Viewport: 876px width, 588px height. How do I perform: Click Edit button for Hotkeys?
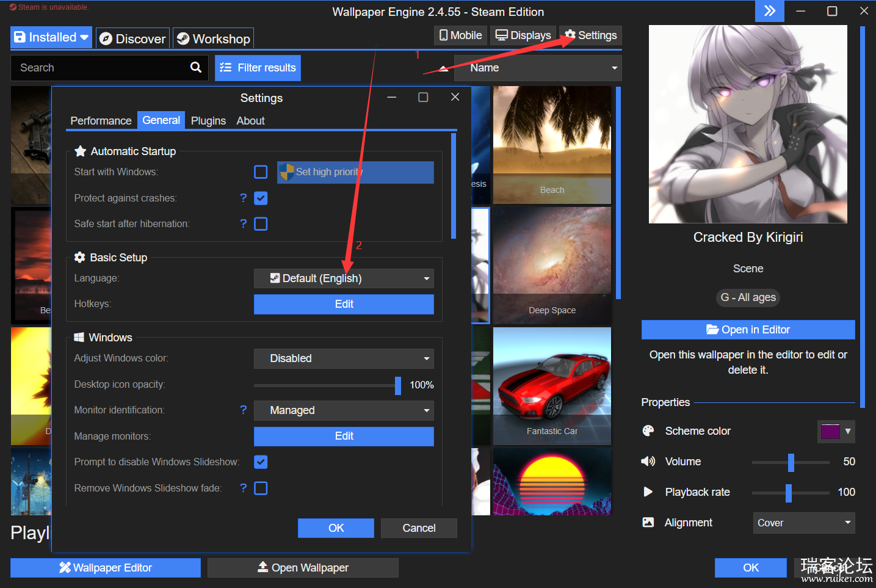pyautogui.click(x=344, y=304)
